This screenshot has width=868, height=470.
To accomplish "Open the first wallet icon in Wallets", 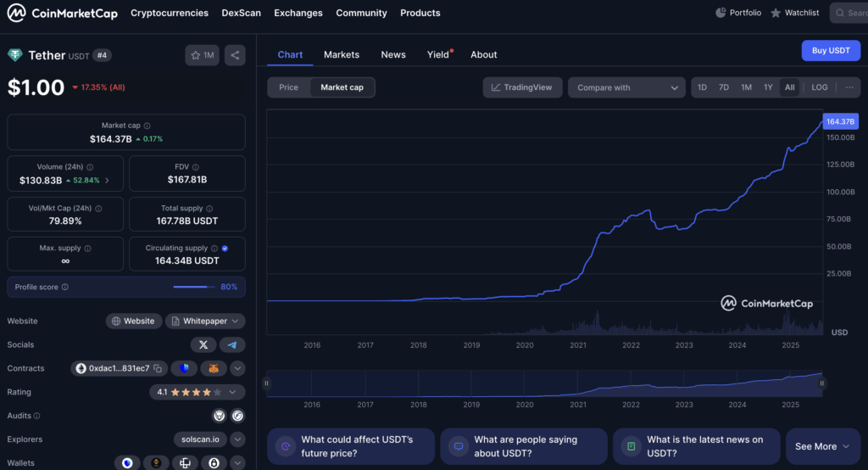I will pos(127,463).
